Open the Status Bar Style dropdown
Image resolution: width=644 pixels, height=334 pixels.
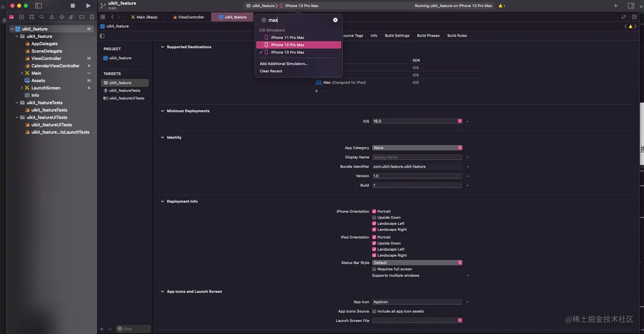[x=417, y=263]
